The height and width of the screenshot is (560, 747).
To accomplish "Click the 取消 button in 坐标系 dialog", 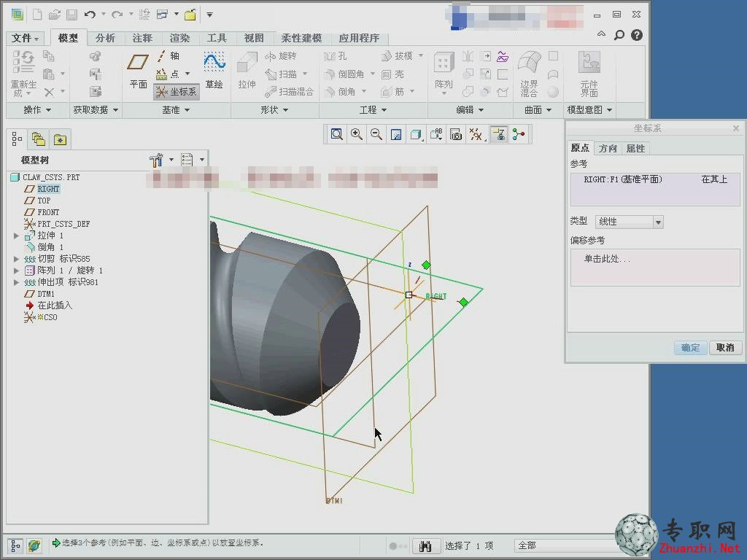I will pyautogui.click(x=725, y=348).
